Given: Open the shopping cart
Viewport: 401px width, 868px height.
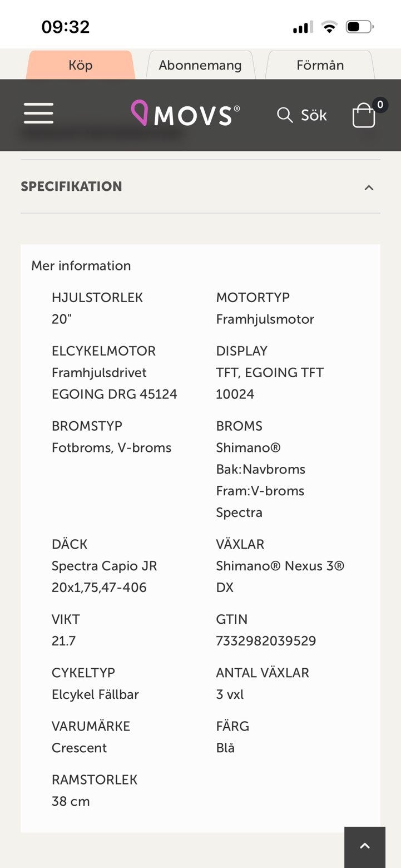Looking at the screenshot, I should pyautogui.click(x=364, y=116).
